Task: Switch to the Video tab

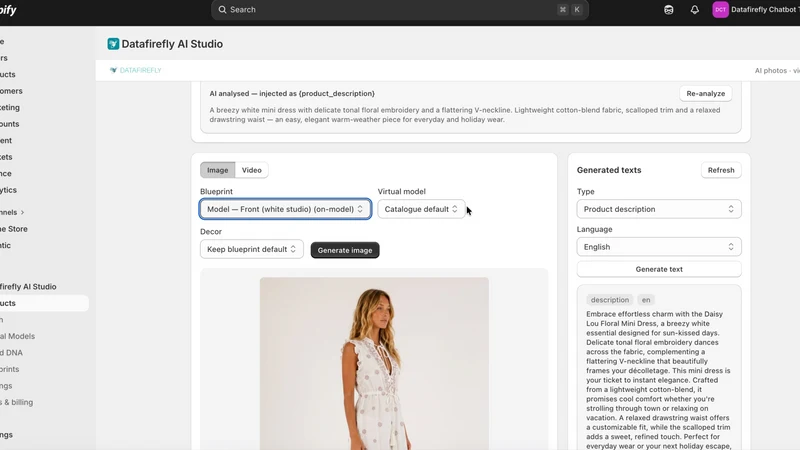Action: (x=252, y=170)
